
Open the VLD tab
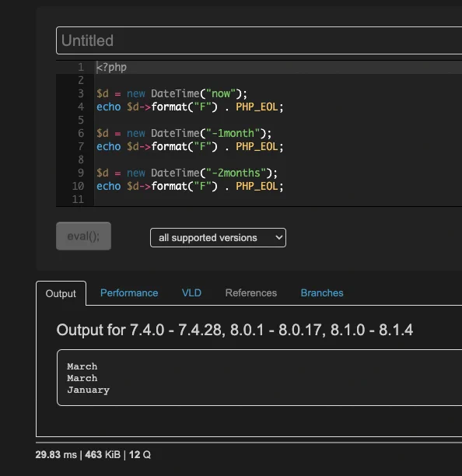191,293
